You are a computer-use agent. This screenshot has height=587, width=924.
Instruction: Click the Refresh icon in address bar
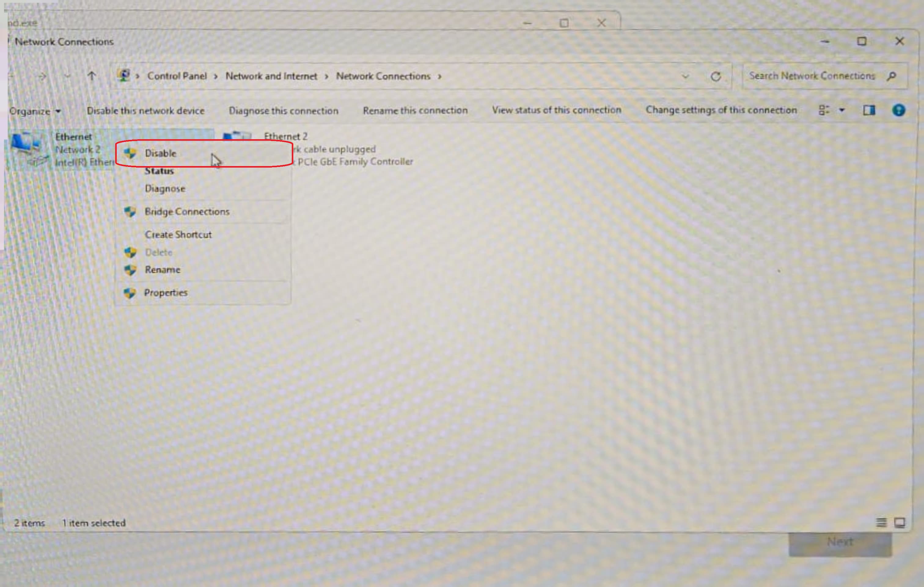coord(716,76)
